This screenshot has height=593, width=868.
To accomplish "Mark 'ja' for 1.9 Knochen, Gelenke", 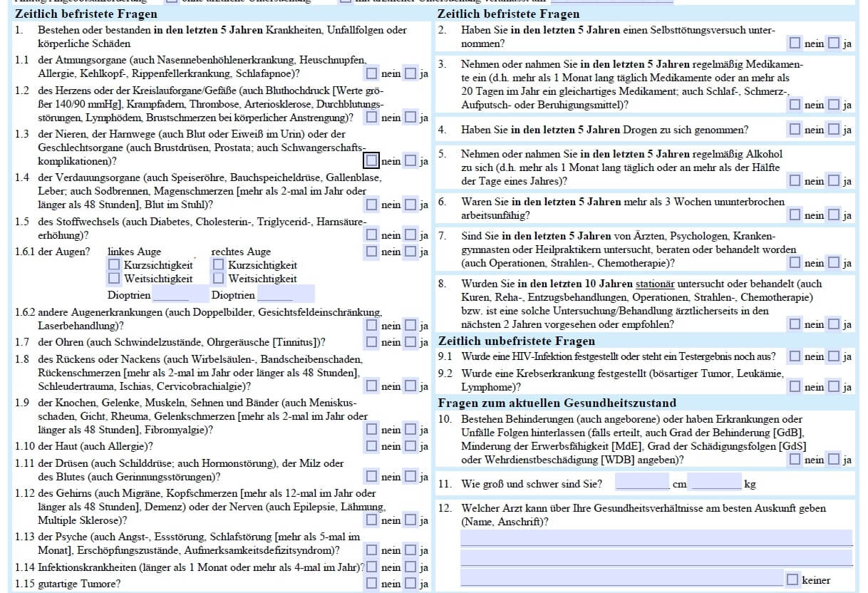I will click(x=410, y=429).
